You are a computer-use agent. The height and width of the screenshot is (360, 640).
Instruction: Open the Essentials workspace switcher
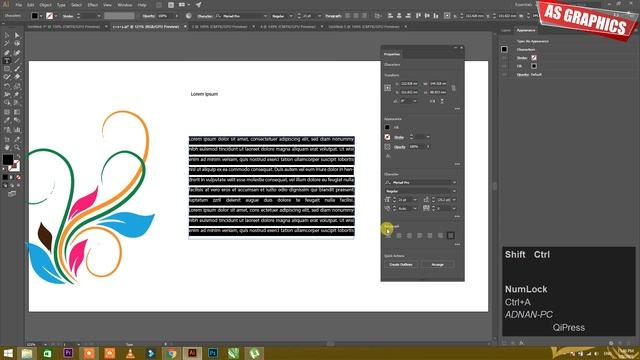(524, 4)
